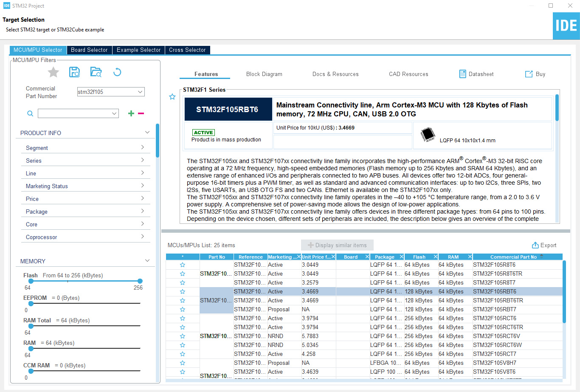Remove the Board column using its X
580x392 pixels.
pos(367,257)
